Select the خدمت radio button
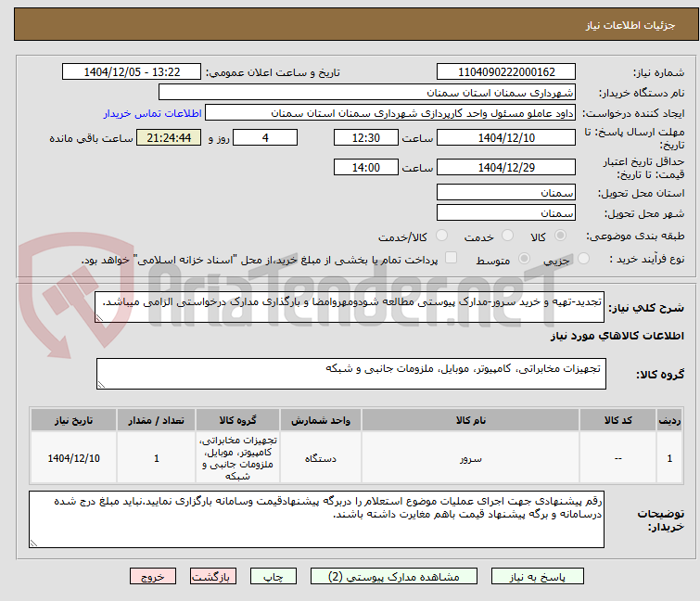The image size is (700, 601). tap(507, 236)
